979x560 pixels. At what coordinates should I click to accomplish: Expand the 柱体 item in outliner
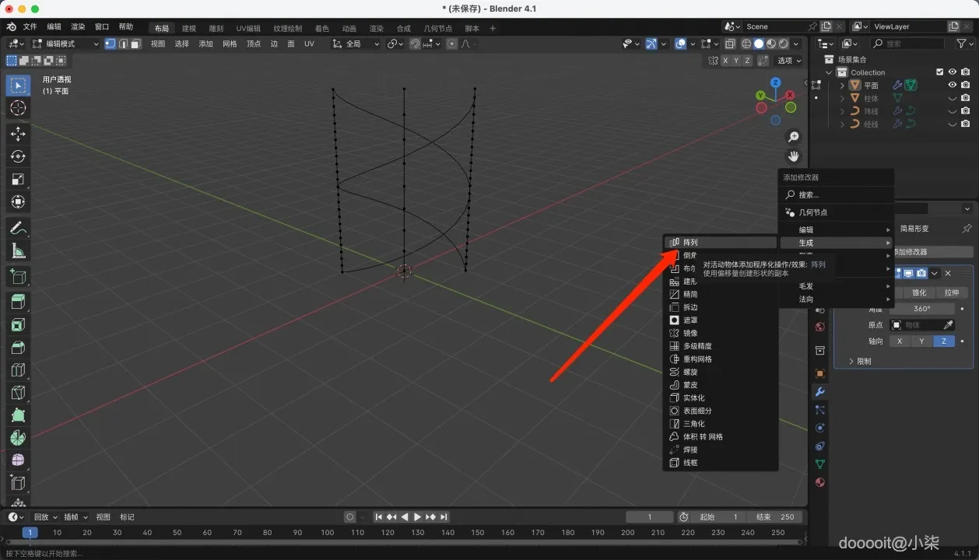(842, 99)
